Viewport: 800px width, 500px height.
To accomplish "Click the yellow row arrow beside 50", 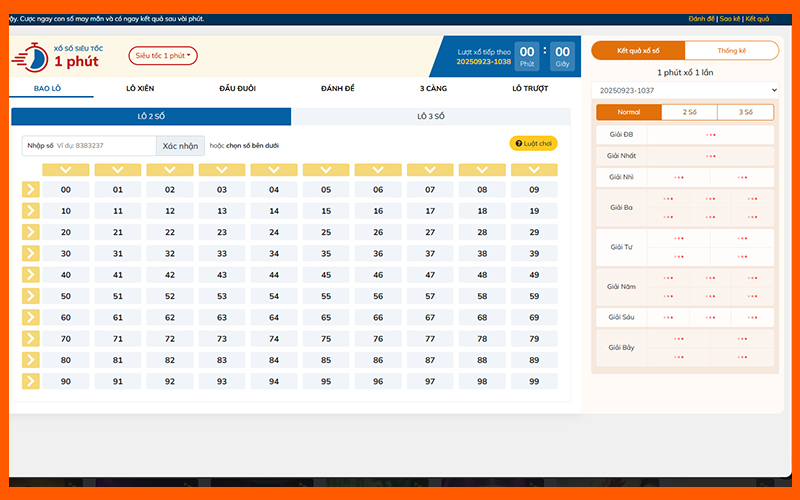I will pyautogui.click(x=30, y=296).
